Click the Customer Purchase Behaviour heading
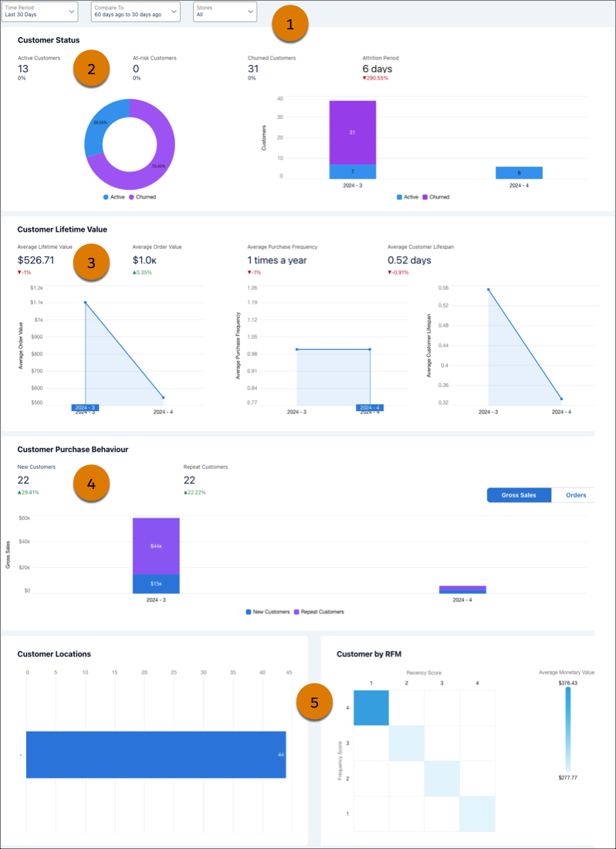The width and height of the screenshot is (616, 849). (x=73, y=450)
